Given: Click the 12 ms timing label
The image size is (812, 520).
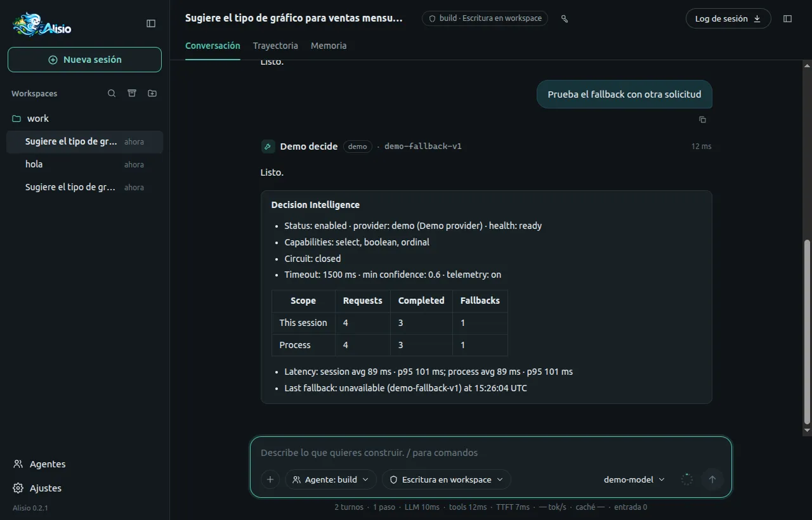Looking at the screenshot, I should click(702, 146).
